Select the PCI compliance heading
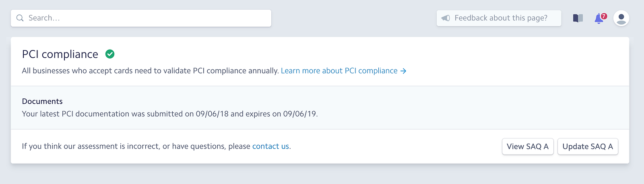 pyautogui.click(x=60, y=54)
